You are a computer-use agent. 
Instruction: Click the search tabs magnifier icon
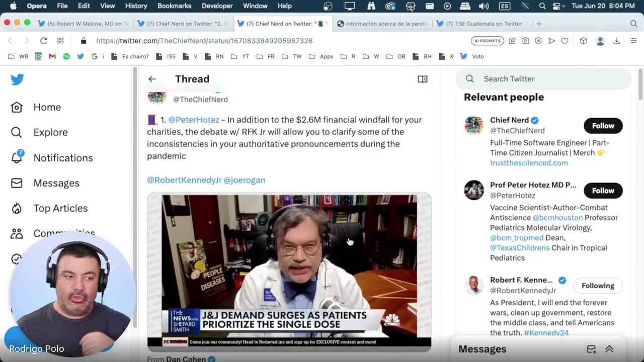(x=633, y=24)
